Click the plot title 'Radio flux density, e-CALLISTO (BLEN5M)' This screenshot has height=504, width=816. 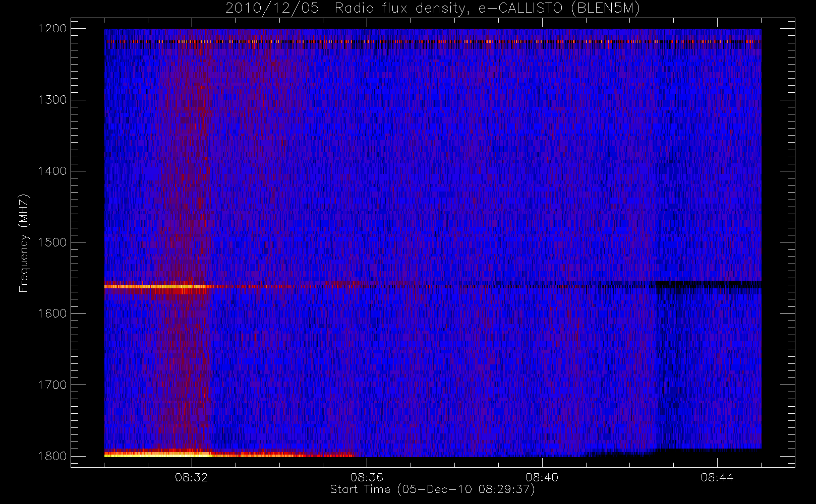point(487,9)
